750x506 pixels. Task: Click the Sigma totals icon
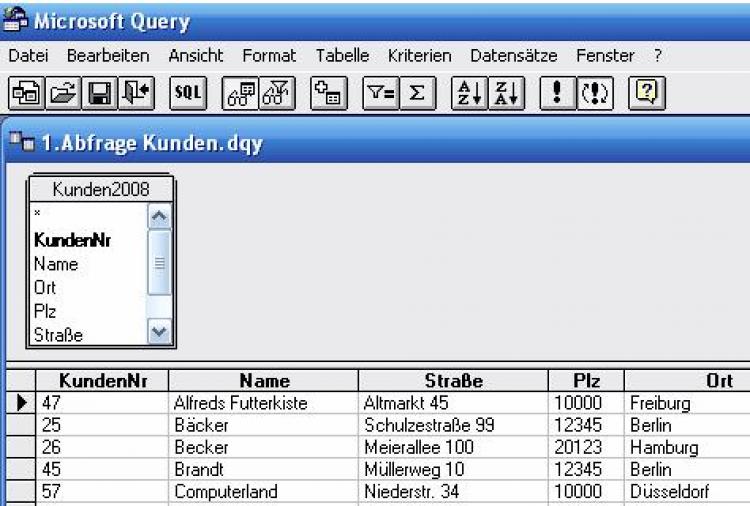(x=417, y=93)
